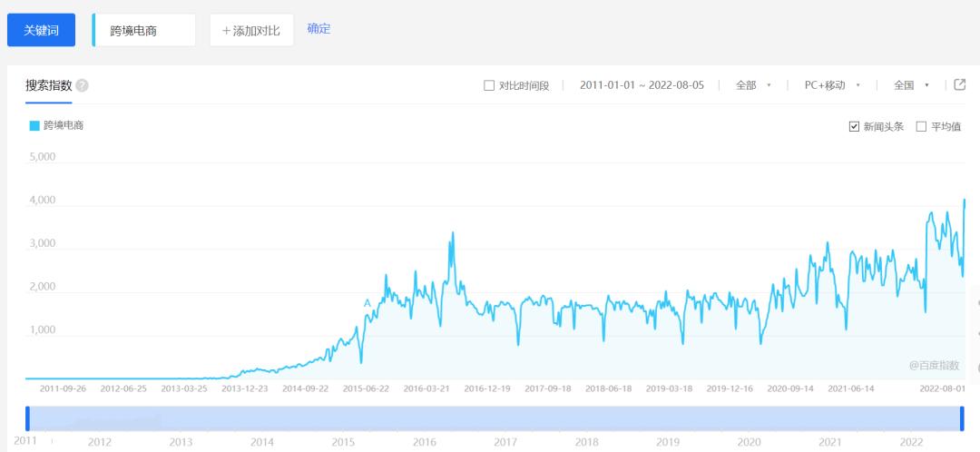The image size is (980, 452).
Task: Click the blue 跨境电商 legend square
Action: [x=34, y=126]
